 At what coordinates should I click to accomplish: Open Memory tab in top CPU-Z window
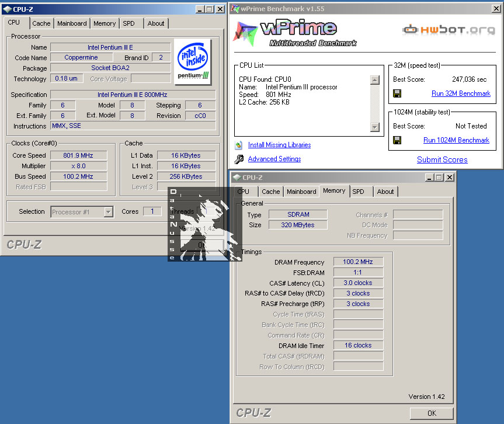click(x=105, y=23)
